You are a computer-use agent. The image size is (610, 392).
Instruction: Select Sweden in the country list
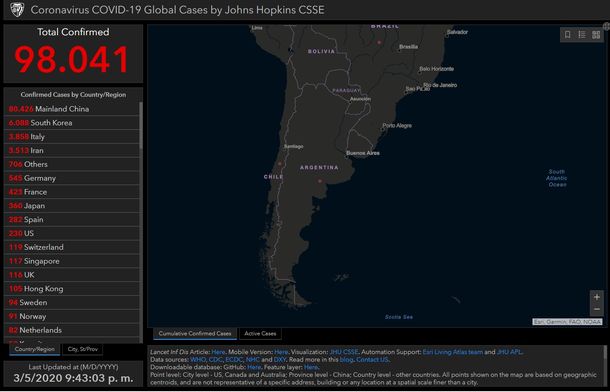click(71, 303)
